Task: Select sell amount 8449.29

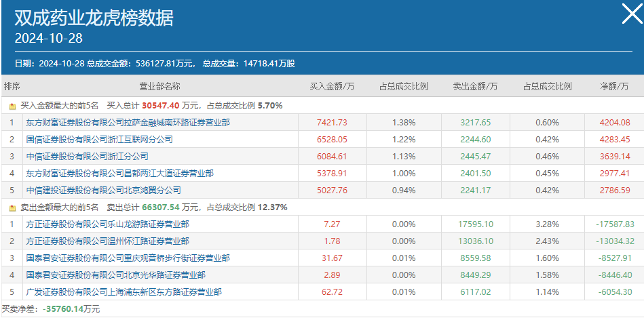Action: click(476, 275)
